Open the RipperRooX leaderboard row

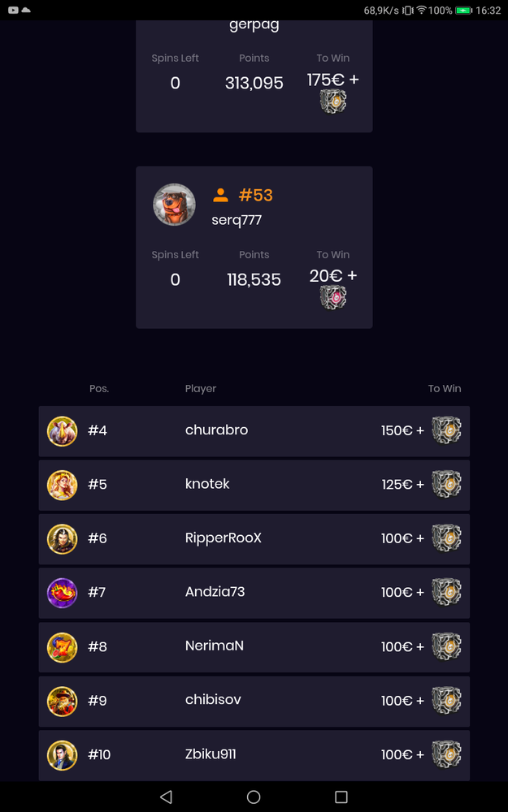click(254, 539)
